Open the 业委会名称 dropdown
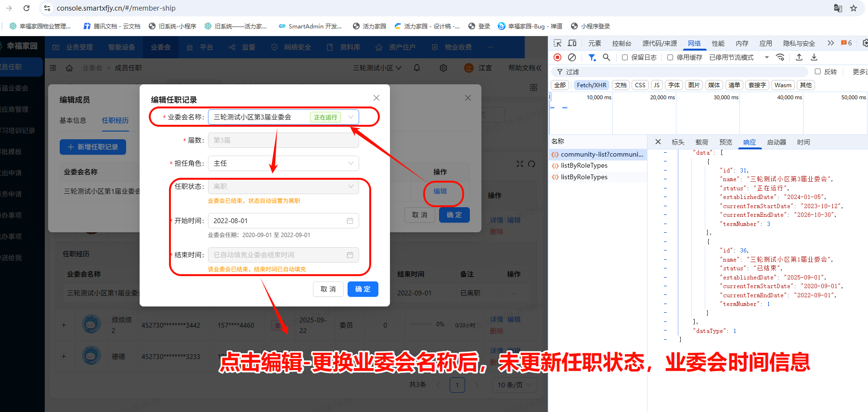The height and width of the screenshot is (412, 868). coord(284,117)
